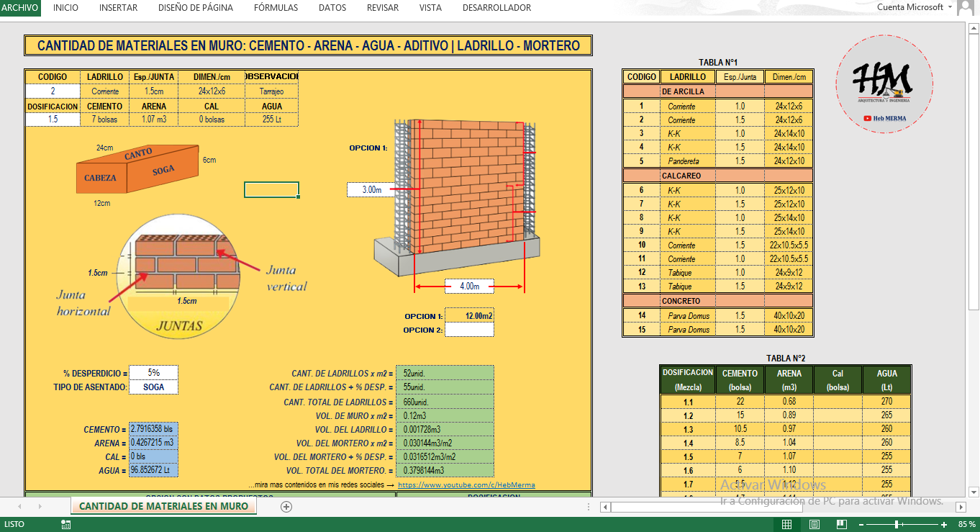Screen dimensions: 980x532
Task: Select the TIPO DE ASENTADO cell showing SOGA
Action: (x=153, y=387)
